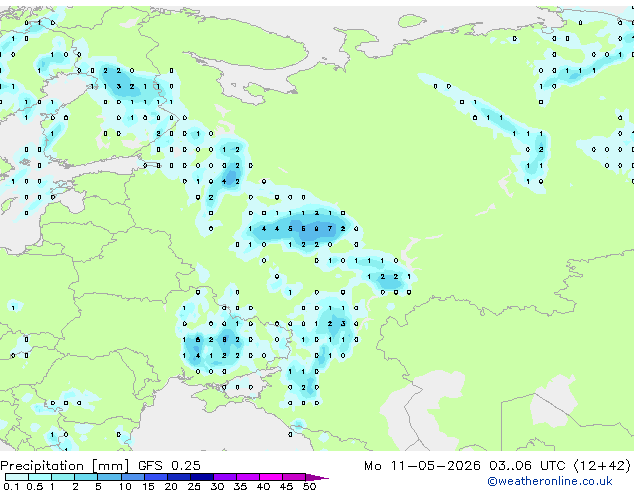Click the legend label "50"

click(x=309, y=486)
